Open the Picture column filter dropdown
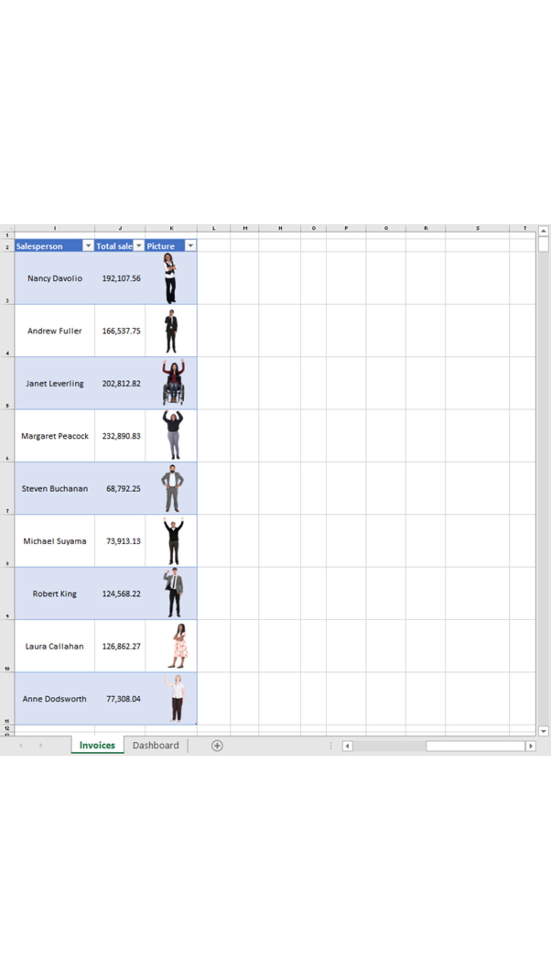 click(x=190, y=246)
